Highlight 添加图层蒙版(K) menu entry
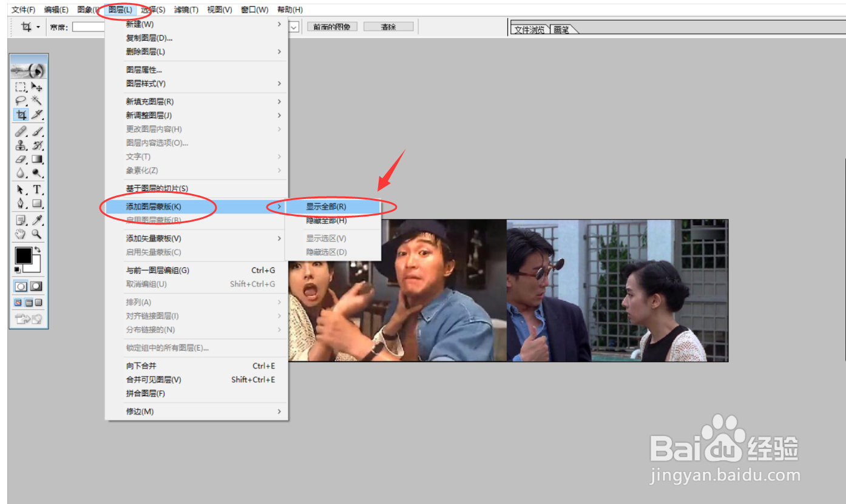This screenshot has width=846, height=504. (196, 207)
